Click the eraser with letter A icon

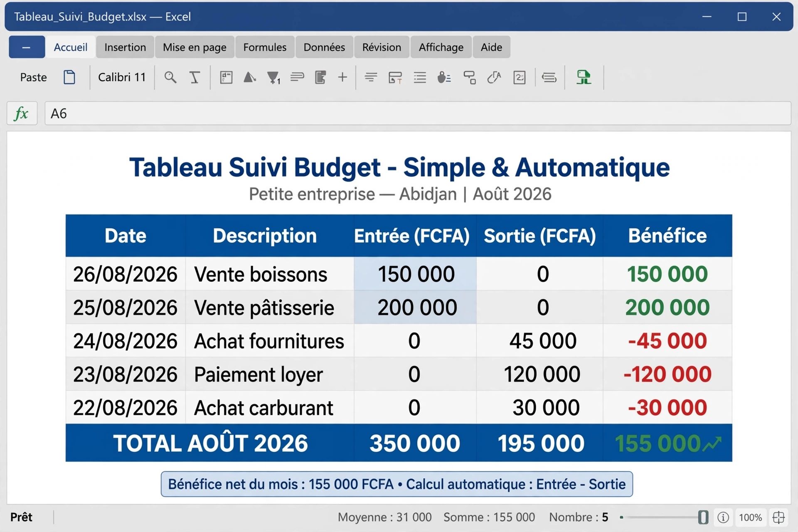pos(494,77)
